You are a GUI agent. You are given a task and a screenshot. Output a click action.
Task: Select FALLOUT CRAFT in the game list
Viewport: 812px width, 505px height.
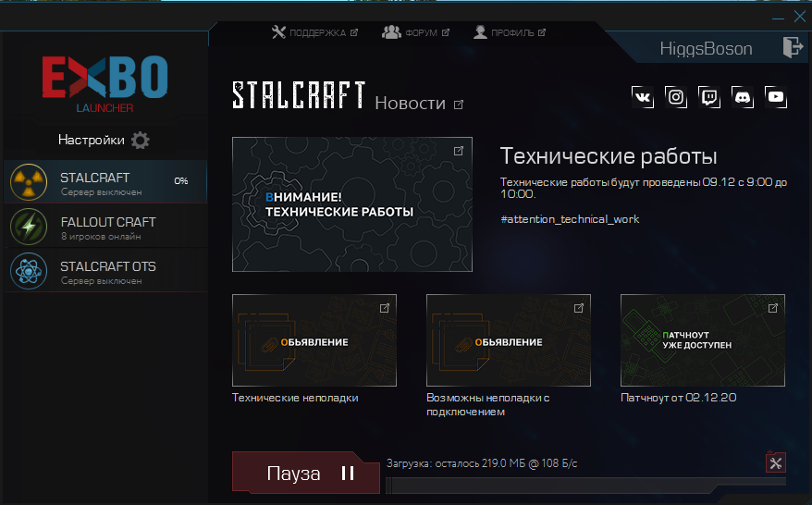tap(105, 227)
